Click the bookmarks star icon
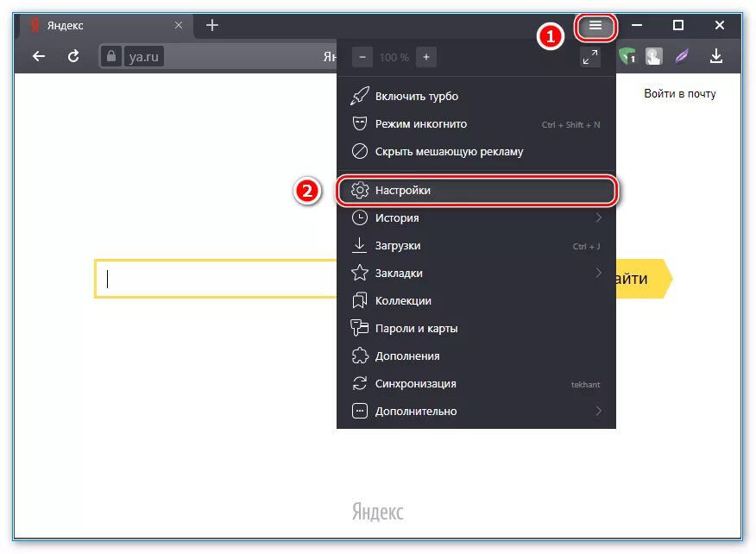This screenshot has width=756, height=554. coord(360,273)
